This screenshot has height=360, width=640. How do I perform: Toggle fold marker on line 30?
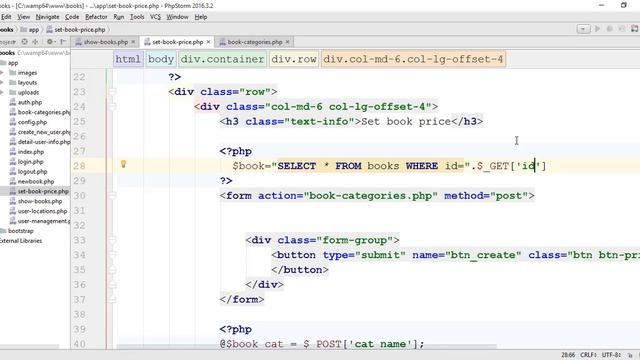tap(112, 196)
